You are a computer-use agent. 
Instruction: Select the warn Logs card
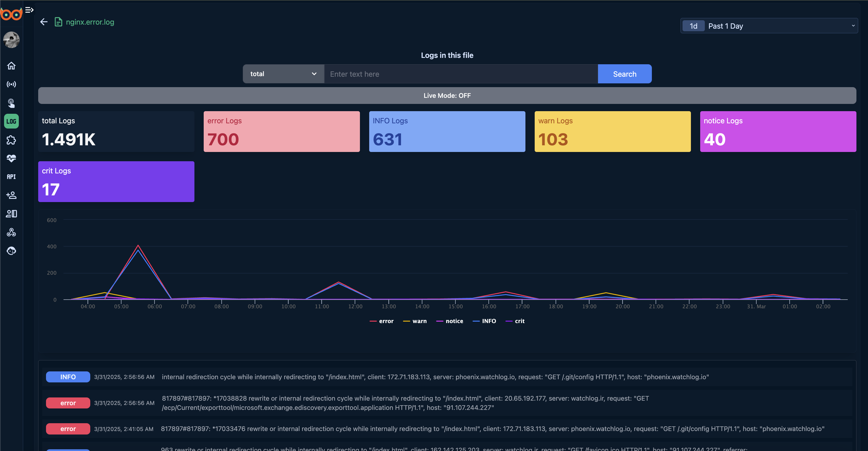[x=612, y=131]
